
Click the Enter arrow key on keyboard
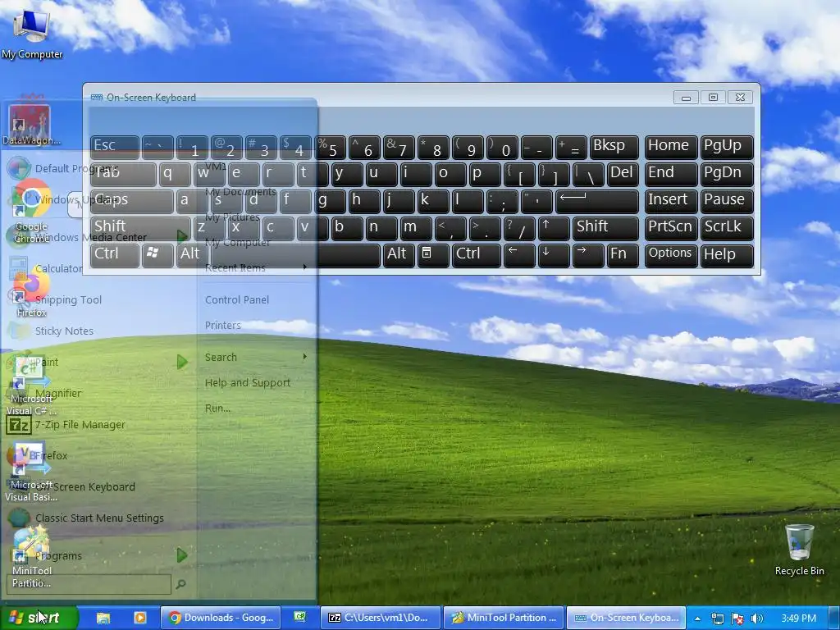pyautogui.click(x=597, y=202)
